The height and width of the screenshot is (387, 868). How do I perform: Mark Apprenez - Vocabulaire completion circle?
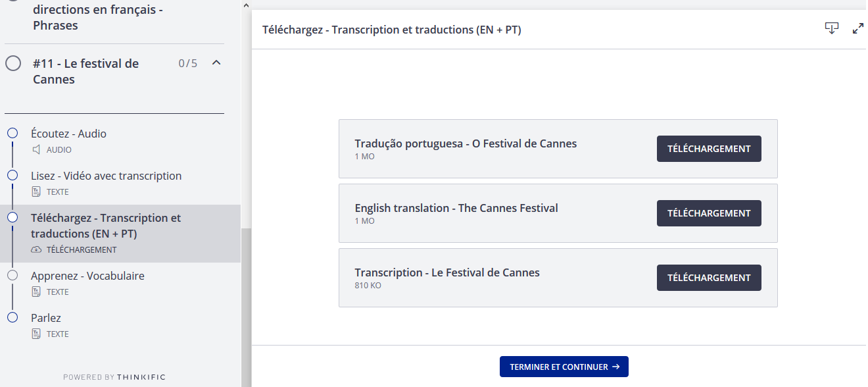pyautogui.click(x=12, y=276)
